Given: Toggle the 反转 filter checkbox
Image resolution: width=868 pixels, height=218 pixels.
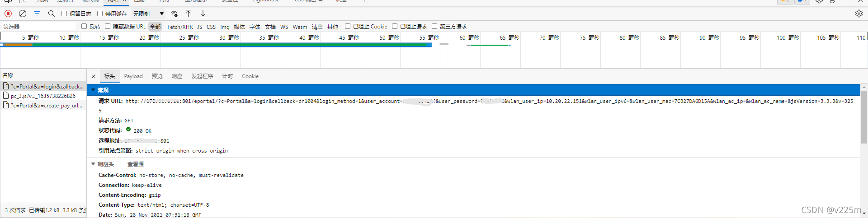Looking at the screenshot, I should [84, 26].
